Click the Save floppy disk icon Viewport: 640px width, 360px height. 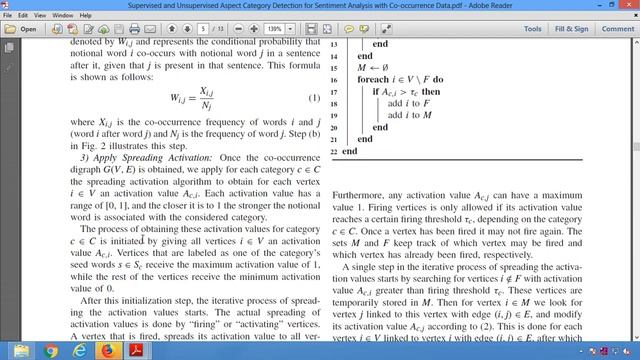[x=119, y=29]
